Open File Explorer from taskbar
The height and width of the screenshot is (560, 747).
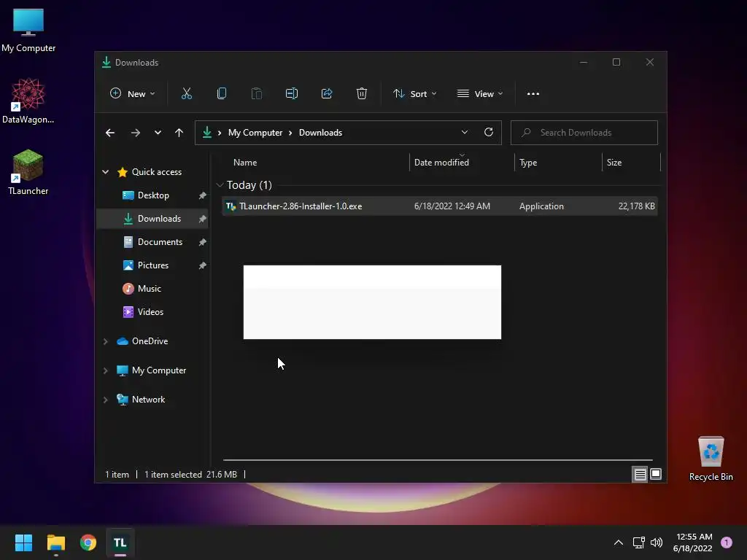[55, 542]
